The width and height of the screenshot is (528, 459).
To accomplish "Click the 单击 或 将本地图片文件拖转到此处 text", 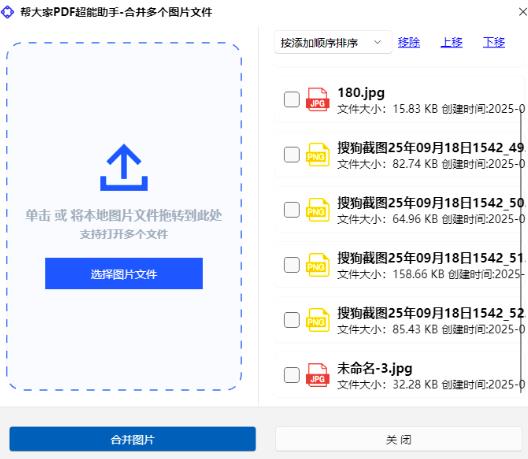I will point(124,216).
